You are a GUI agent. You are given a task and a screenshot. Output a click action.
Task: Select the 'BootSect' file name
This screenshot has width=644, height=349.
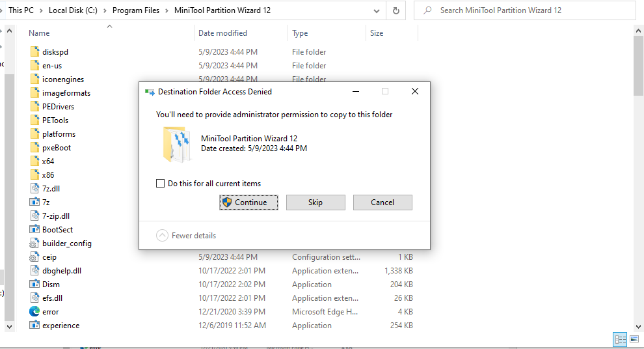[57, 229]
